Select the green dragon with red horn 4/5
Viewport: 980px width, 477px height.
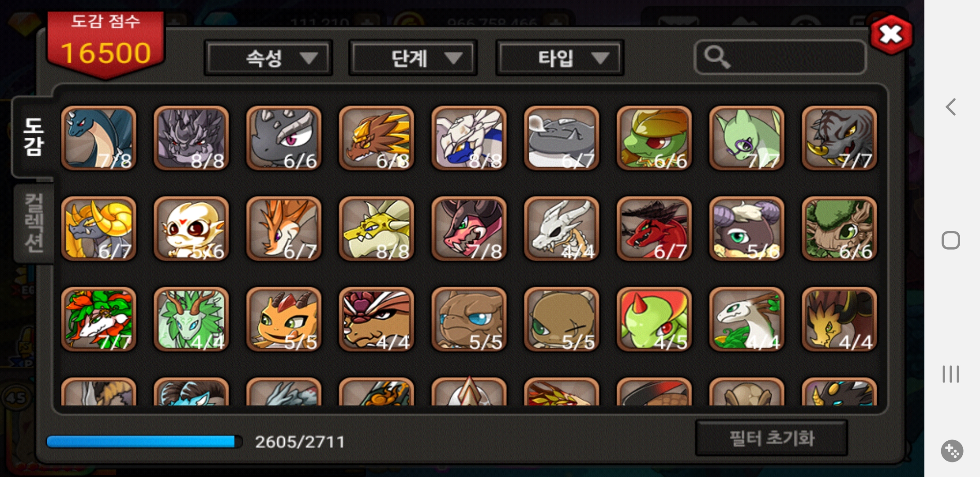(654, 319)
